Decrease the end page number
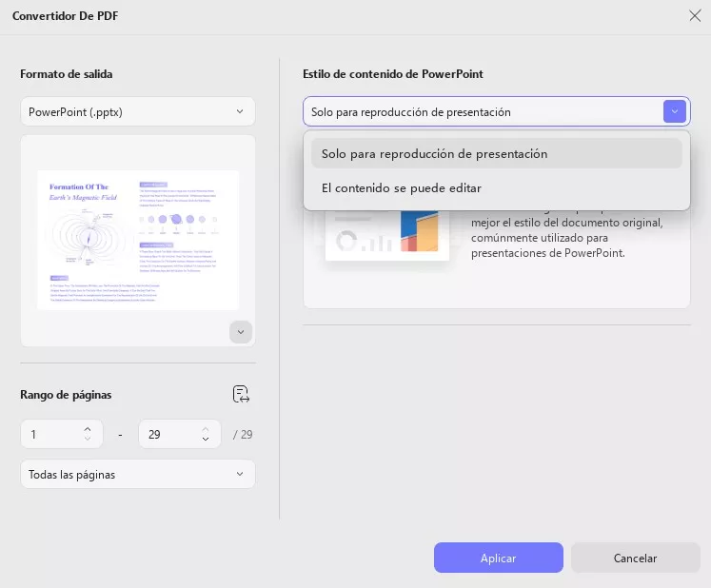Image resolution: width=711 pixels, height=588 pixels. pyautogui.click(x=206, y=439)
